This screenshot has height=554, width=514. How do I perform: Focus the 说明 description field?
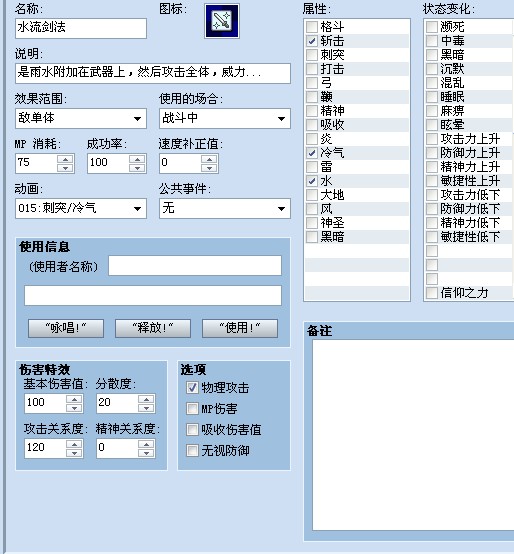click(x=153, y=73)
